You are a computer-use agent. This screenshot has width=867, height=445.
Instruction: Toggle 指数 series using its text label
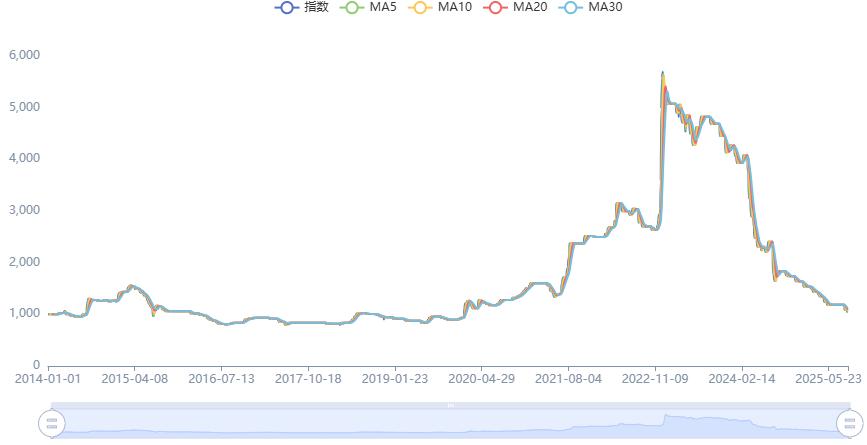point(317,7)
